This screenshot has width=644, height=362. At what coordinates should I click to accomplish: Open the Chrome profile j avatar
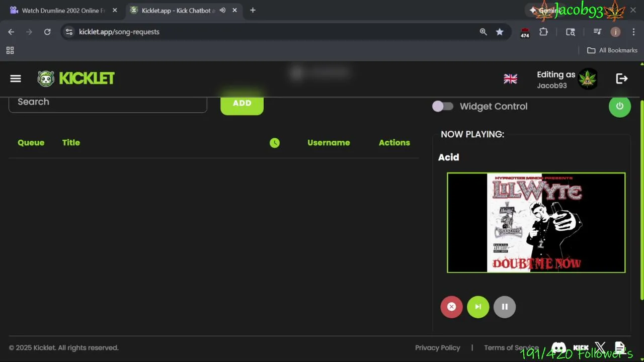point(615,32)
